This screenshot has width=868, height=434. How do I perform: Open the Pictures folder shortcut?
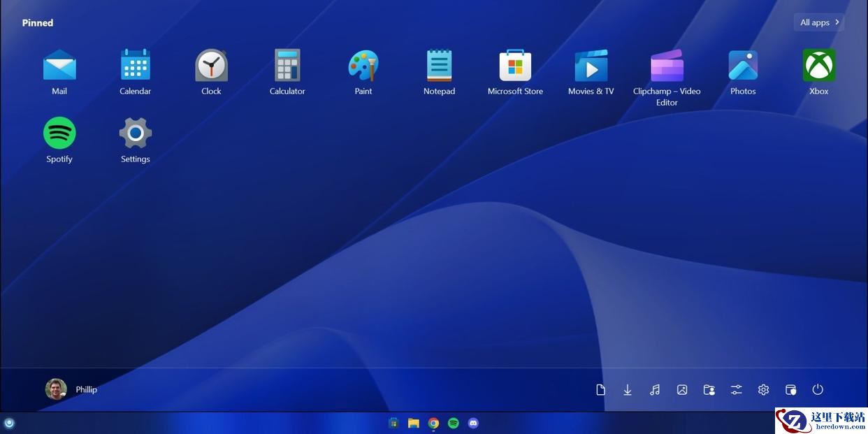click(x=682, y=390)
